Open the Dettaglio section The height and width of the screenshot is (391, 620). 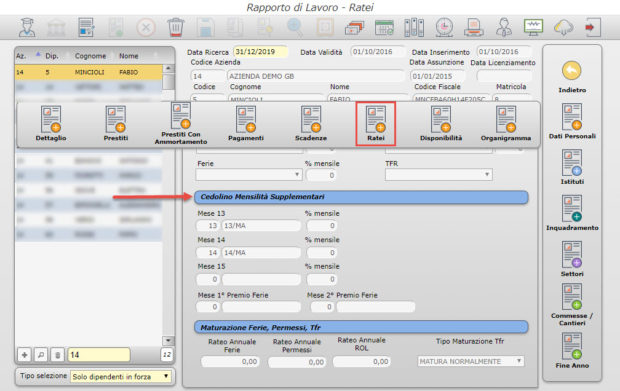[x=51, y=123]
